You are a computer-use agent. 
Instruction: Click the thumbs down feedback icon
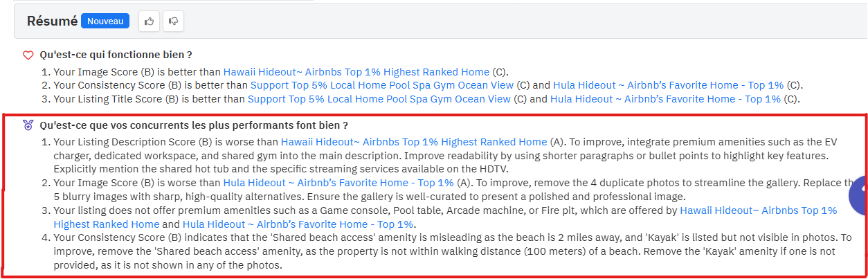(x=173, y=21)
